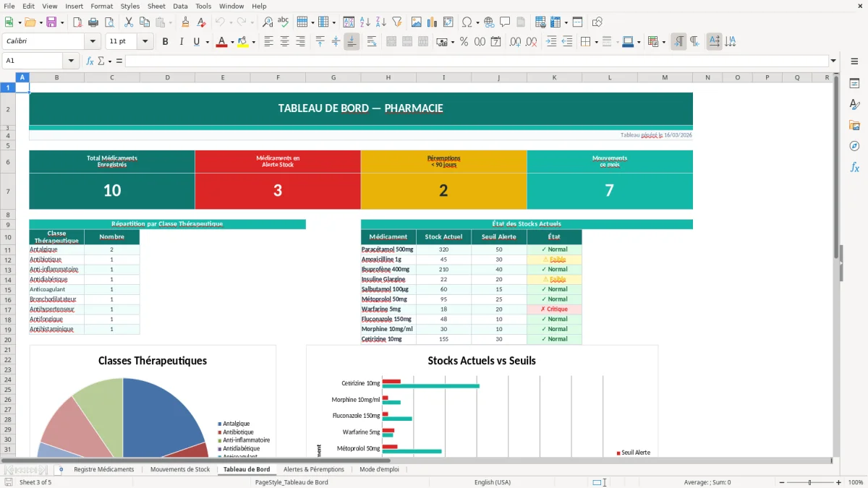Insert Hyperlink globe icon
Screen dimensions: 868x488
(489, 22)
